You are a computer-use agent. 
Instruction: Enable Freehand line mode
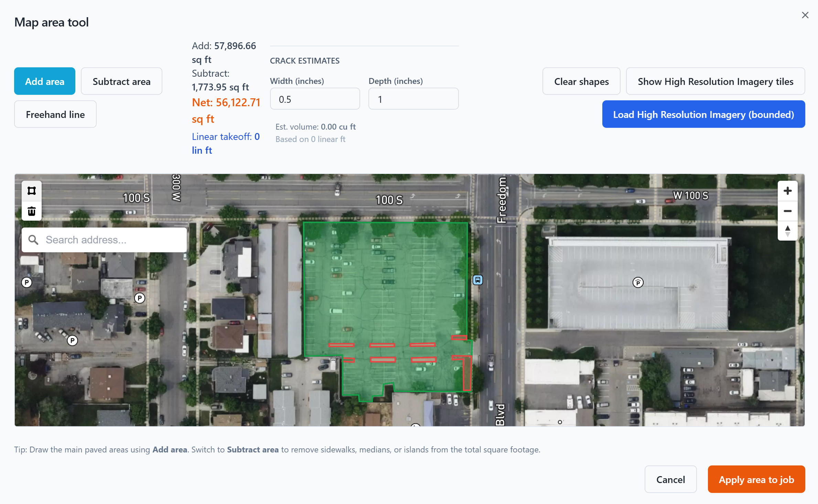click(x=55, y=114)
